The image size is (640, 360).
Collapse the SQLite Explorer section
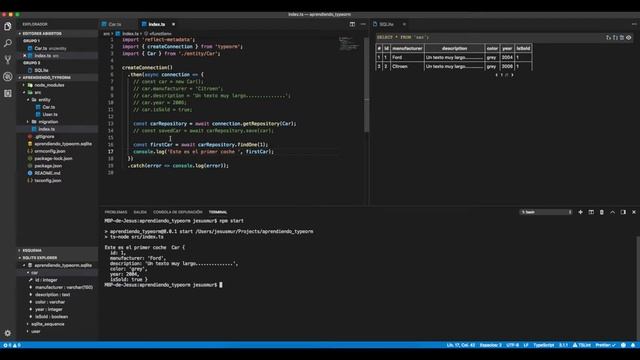tap(57, 258)
